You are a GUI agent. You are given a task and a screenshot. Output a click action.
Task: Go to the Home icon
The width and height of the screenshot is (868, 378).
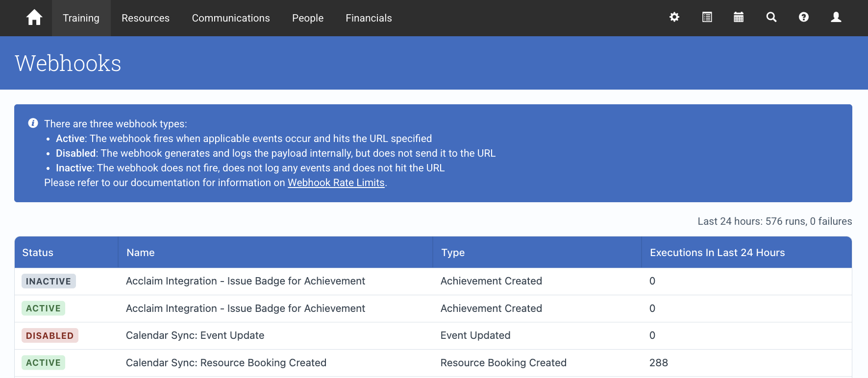[34, 18]
